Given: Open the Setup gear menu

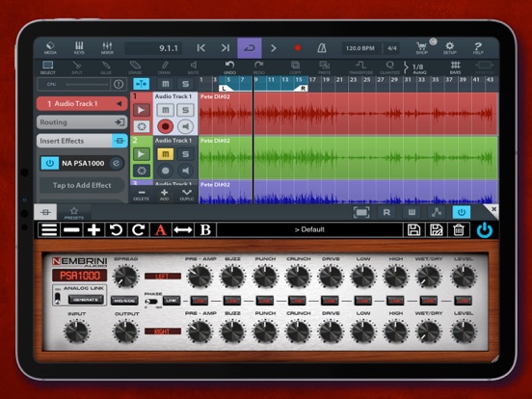Looking at the screenshot, I should coord(449,48).
